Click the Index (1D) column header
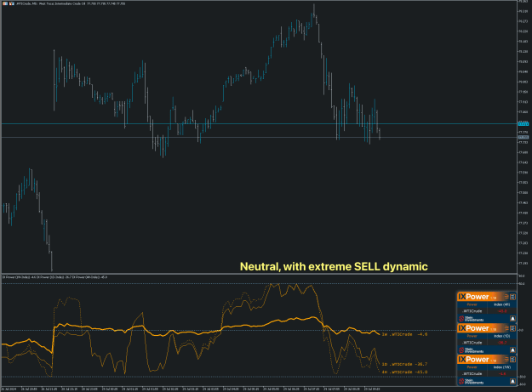The image size is (532, 392). pyautogui.click(x=502, y=336)
